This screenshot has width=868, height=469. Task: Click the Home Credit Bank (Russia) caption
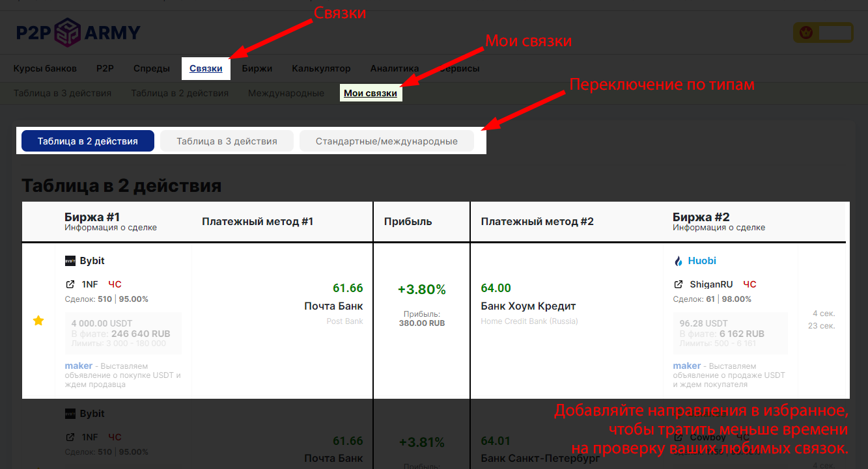529,321
